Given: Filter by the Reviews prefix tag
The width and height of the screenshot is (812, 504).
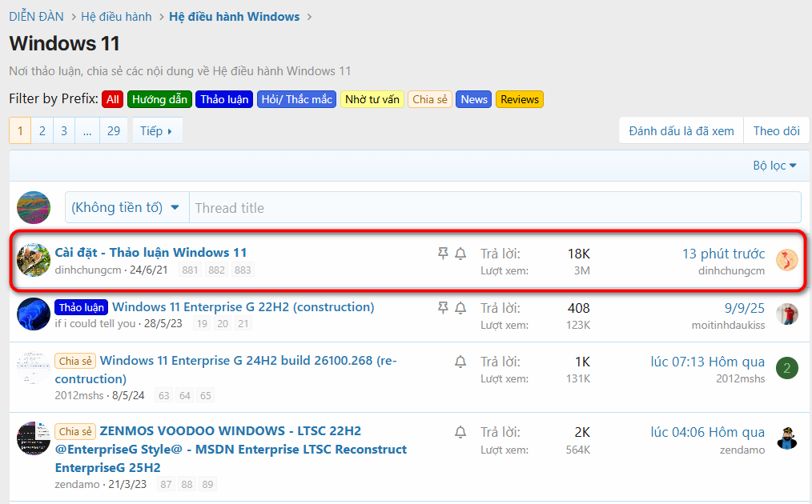Looking at the screenshot, I should click(520, 99).
